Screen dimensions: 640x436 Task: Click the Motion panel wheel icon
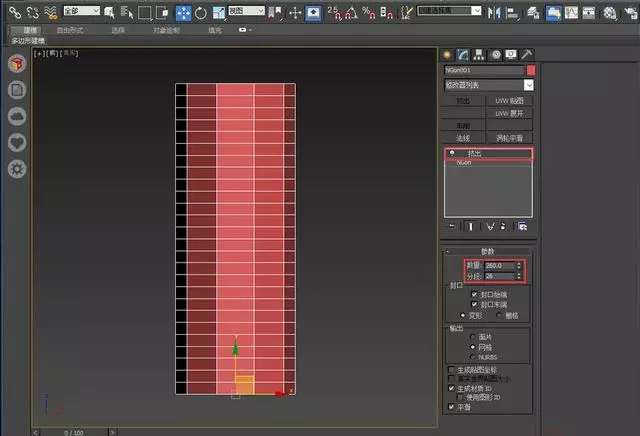coord(494,54)
